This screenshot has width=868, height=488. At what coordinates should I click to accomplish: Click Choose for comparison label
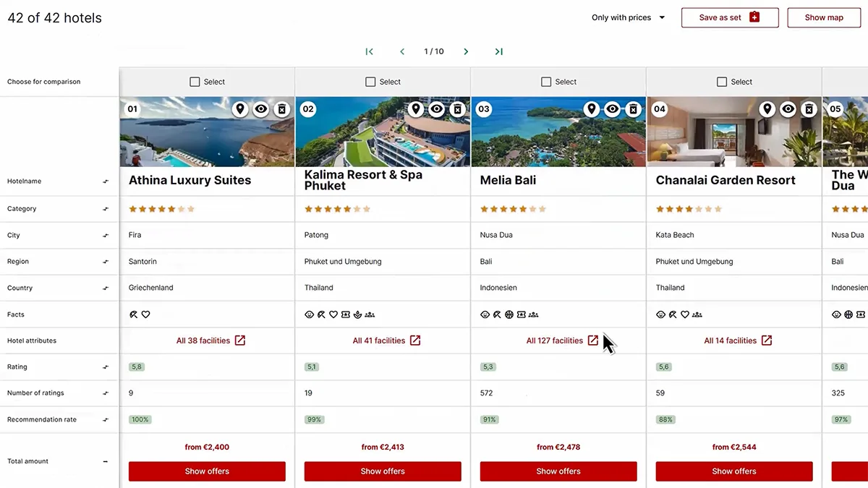(x=44, y=82)
